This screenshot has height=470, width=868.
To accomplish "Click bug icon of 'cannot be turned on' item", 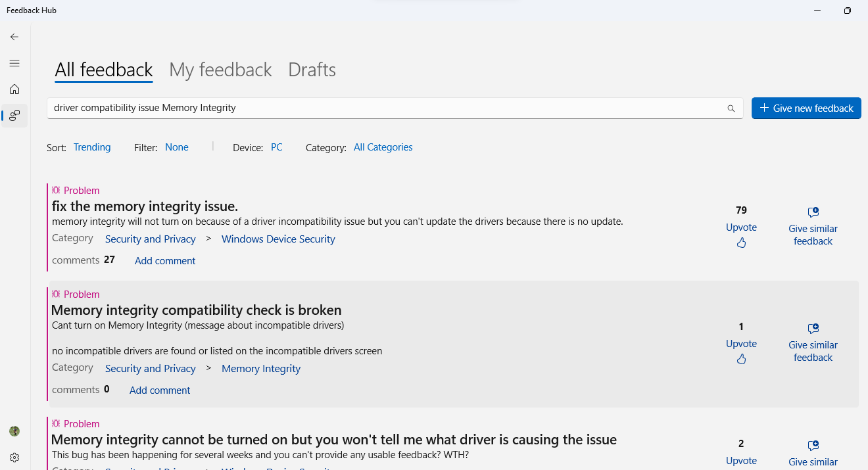I will coord(56,424).
